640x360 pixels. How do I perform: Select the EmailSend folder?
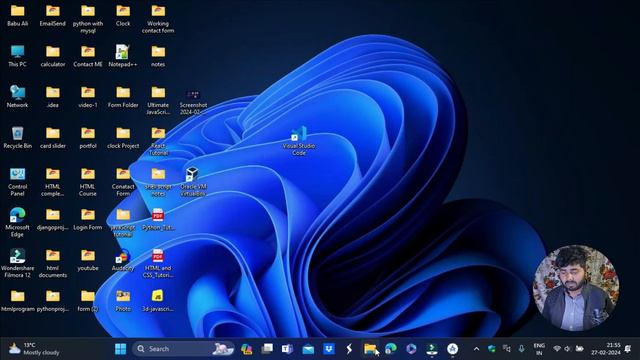(52, 16)
